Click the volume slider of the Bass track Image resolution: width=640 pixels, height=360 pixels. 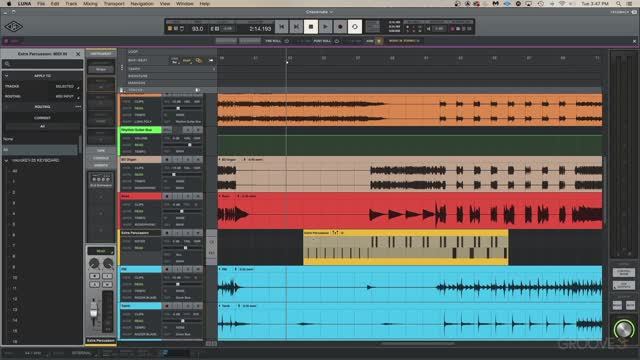click(182, 211)
